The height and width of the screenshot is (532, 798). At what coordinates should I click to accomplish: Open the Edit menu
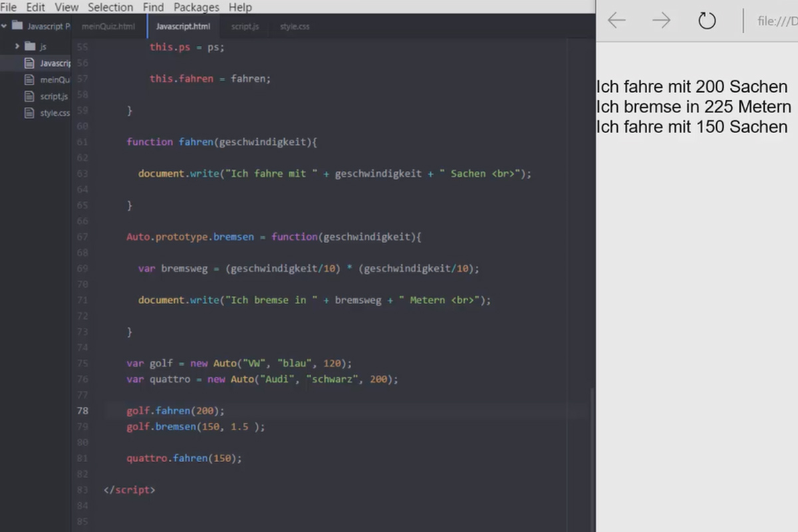36,7
